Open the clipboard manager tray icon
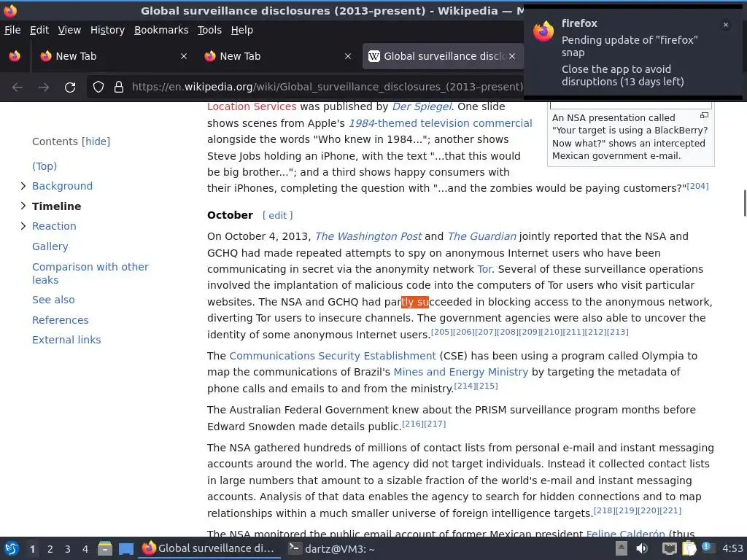This screenshot has width=747, height=560. [x=689, y=548]
